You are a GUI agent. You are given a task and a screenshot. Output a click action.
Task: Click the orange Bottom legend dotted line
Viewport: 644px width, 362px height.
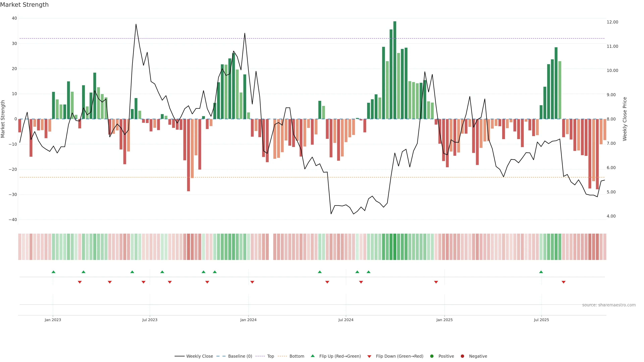point(282,356)
